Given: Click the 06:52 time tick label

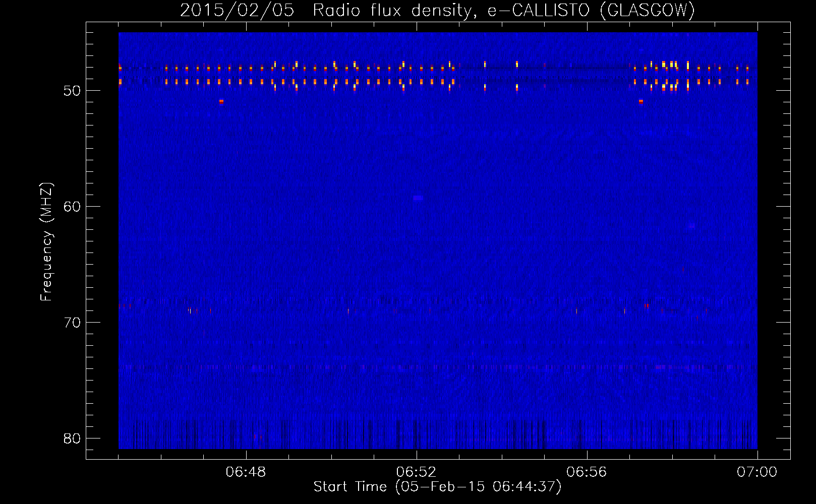Looking at the screenshot, I should (x=416, y=472).
